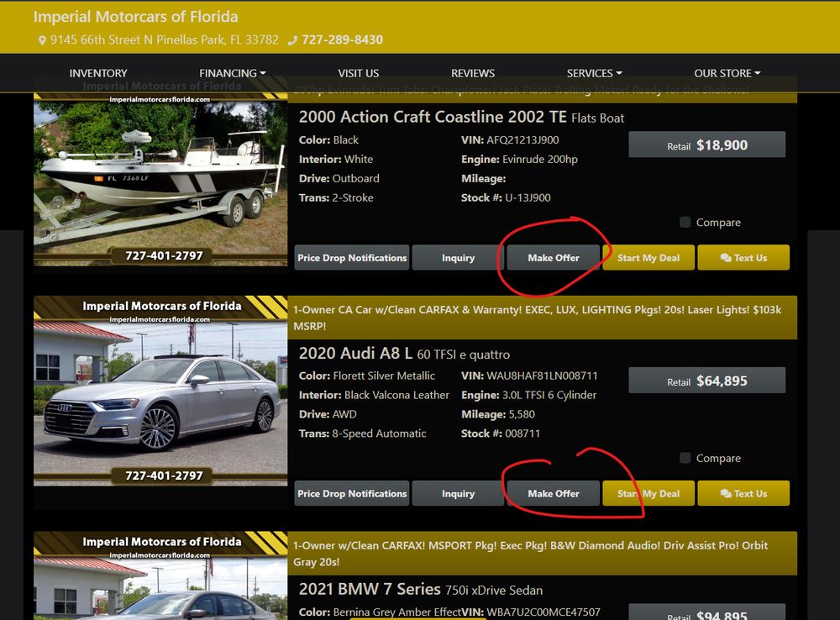
Task: Start My Deal on the Audi A8 listing
Action: (x=648, y=493)
